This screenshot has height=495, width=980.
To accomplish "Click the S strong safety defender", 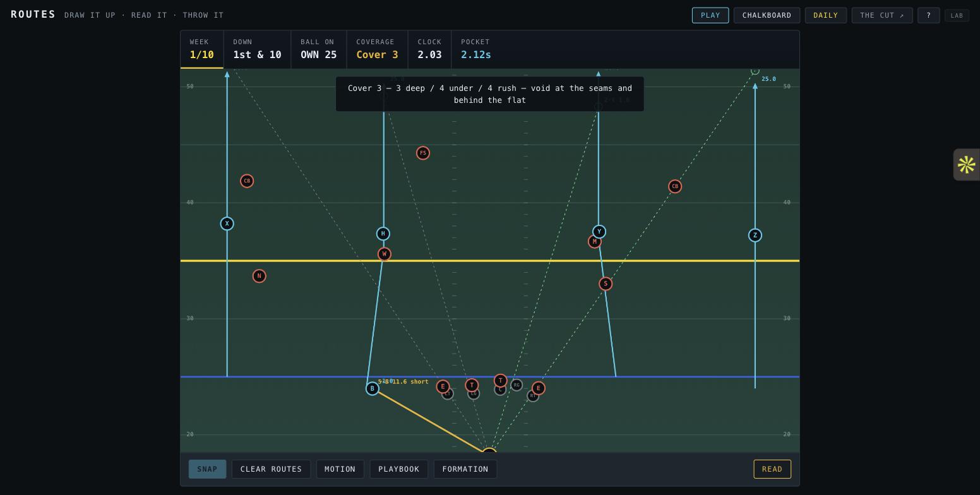I will coord(606,283).
